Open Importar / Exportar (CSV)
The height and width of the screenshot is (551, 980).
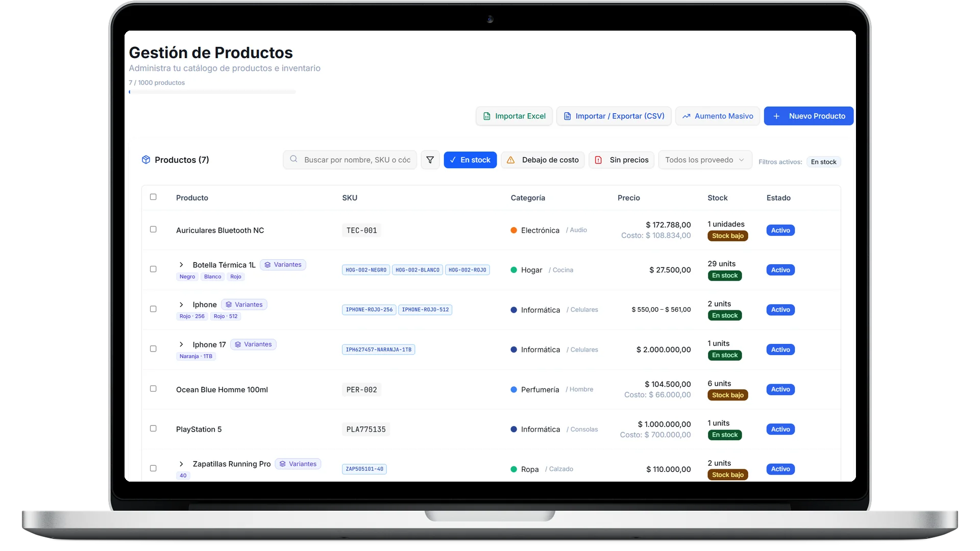614,116
